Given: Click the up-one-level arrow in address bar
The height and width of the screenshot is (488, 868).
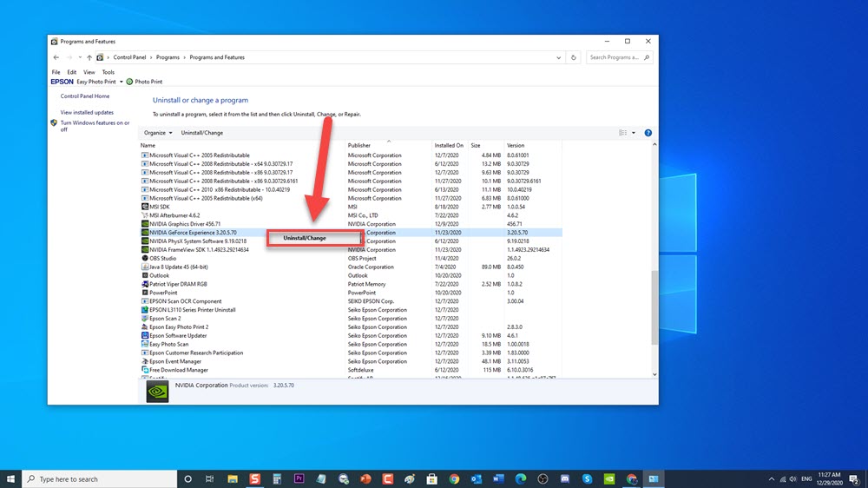Looking at the screenshot, I should click(x=89, y=57).
